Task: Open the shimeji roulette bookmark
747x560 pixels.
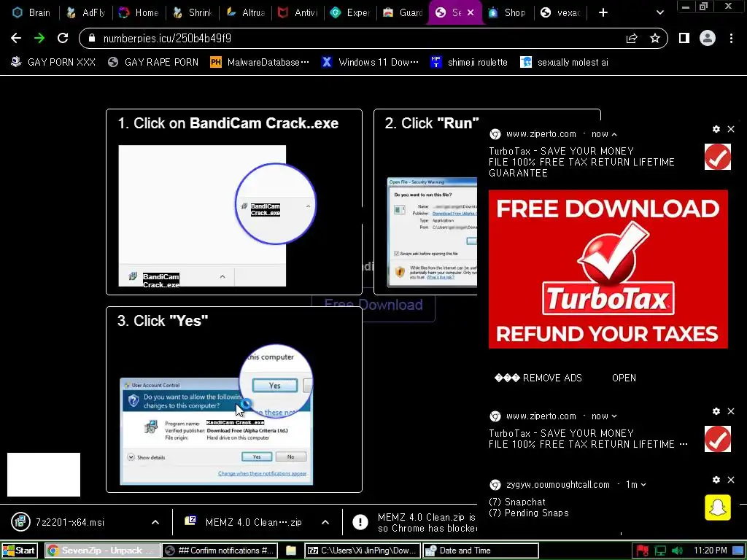Action: pos(469,63)
